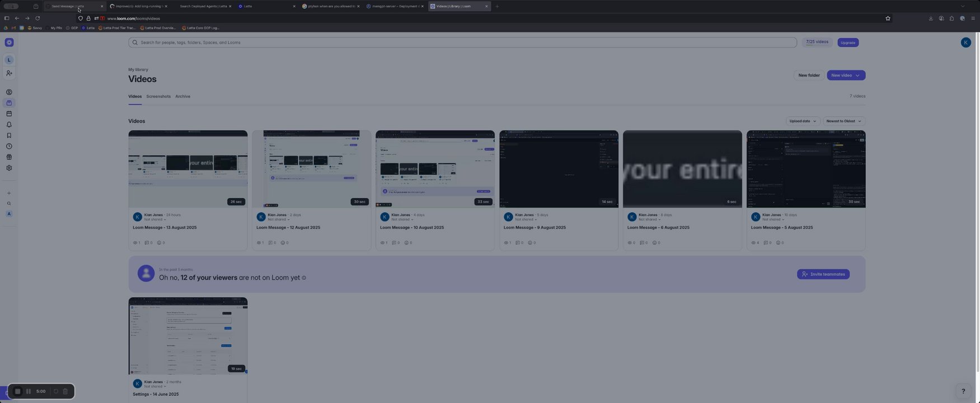Click the browser address bar URL
The width and height of the screenshot is (980, 403).
[133, 18]
